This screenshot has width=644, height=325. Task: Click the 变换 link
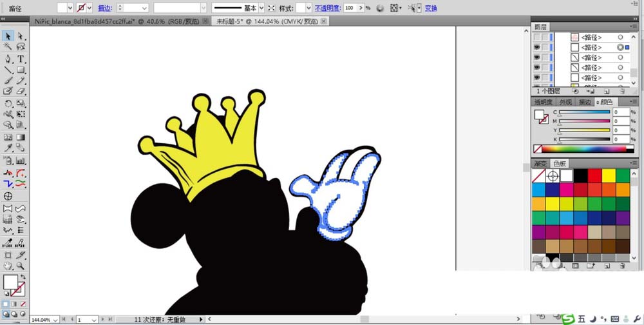pos(431,8)
